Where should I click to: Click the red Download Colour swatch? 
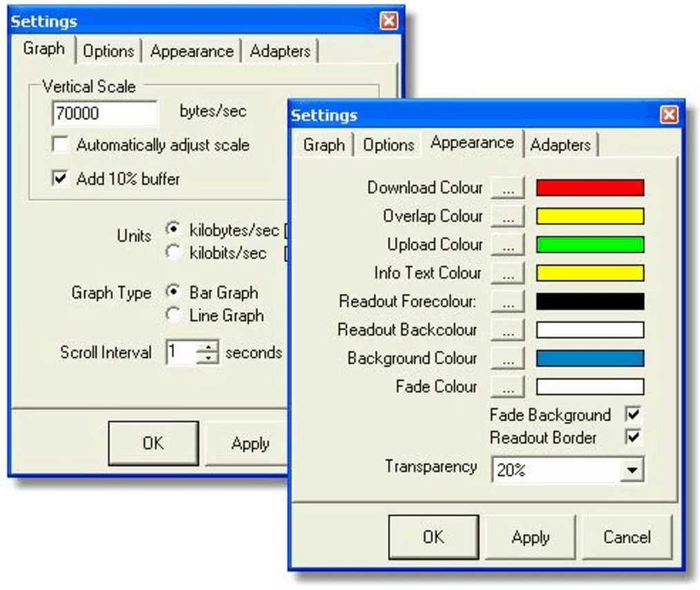[x=590, y=188]
